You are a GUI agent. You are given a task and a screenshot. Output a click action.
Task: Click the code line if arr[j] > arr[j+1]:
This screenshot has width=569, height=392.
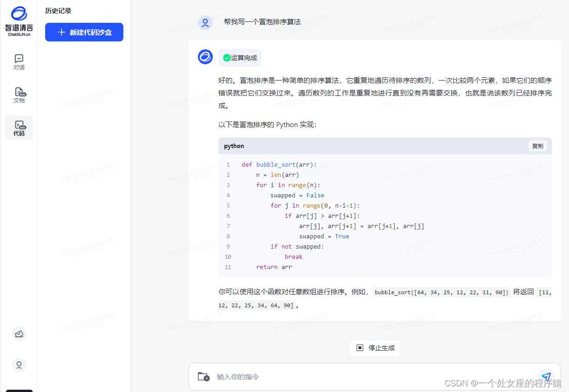(x=323, y=216)
